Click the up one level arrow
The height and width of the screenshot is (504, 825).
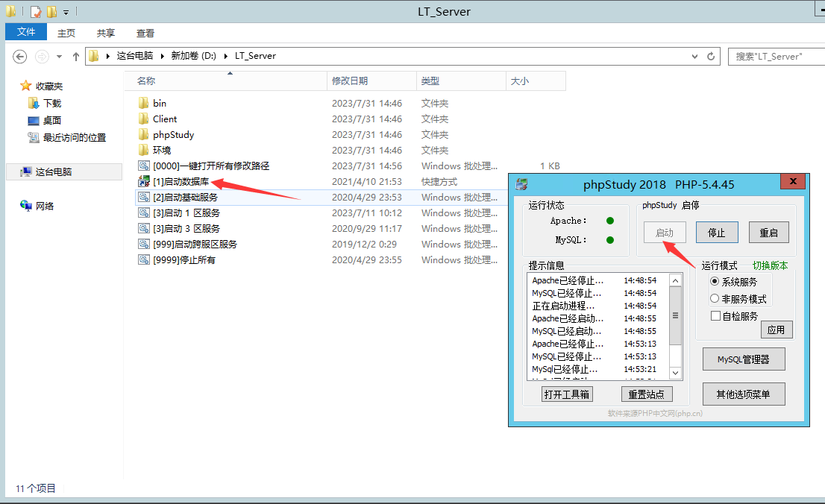(76, 56)
